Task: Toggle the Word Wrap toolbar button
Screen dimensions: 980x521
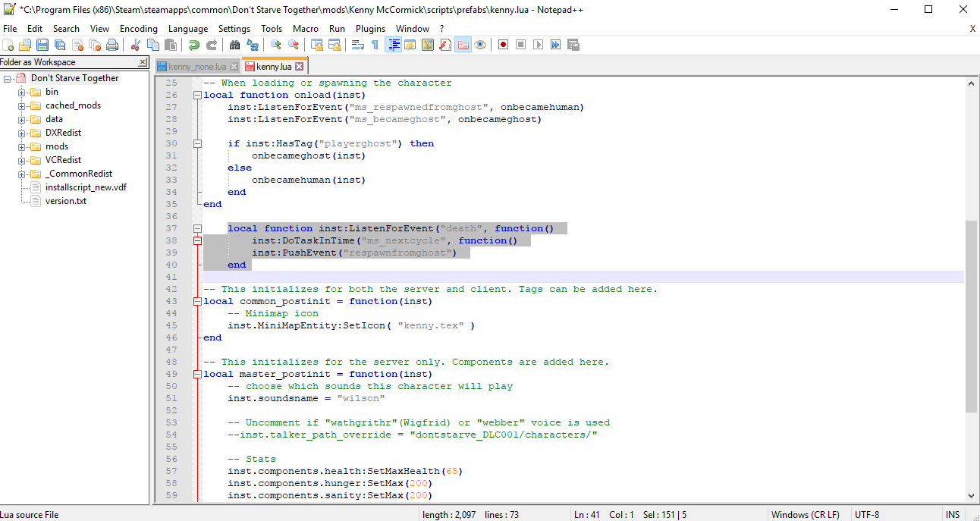Action: click(357, 46)
